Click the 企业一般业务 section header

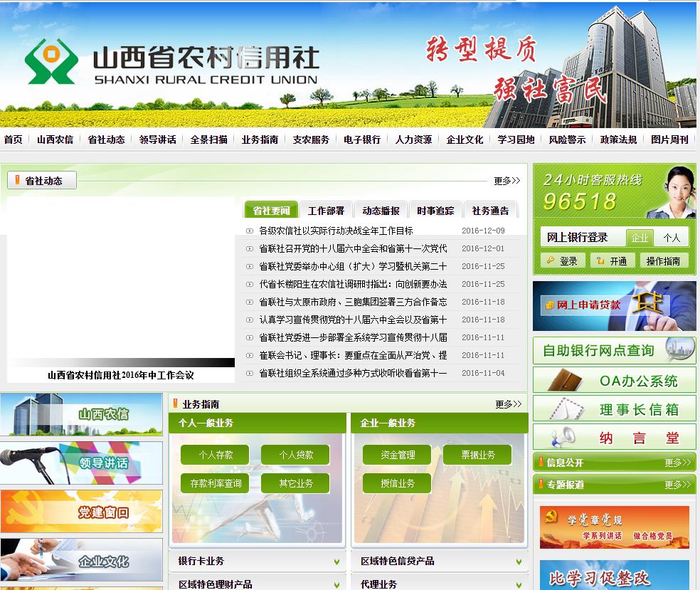click(x=440, y=423)
